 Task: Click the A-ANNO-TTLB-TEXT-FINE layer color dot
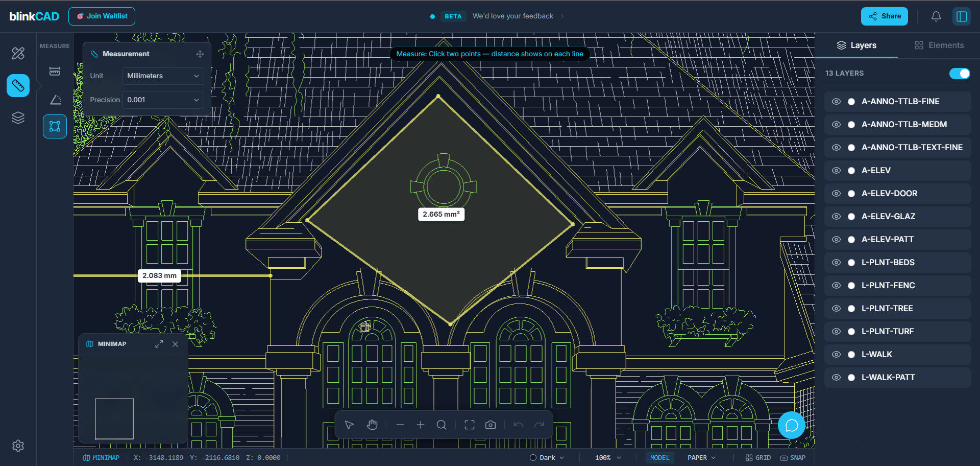(x=851, y=148)
